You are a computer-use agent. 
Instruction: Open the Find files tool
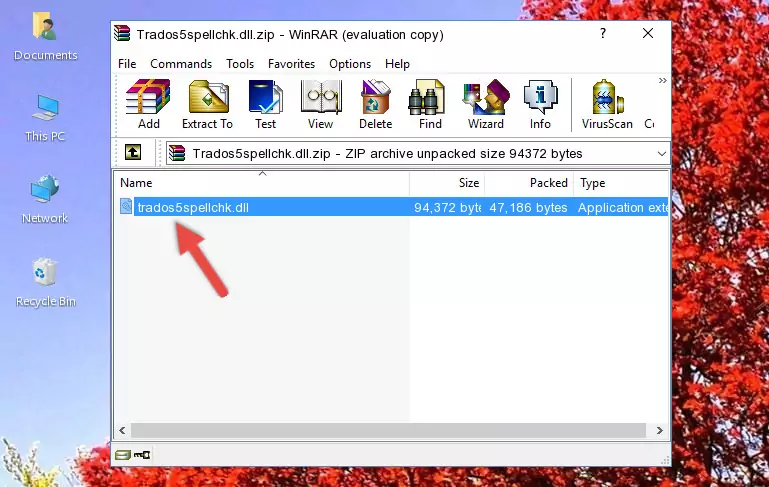(x=430, y=104)
